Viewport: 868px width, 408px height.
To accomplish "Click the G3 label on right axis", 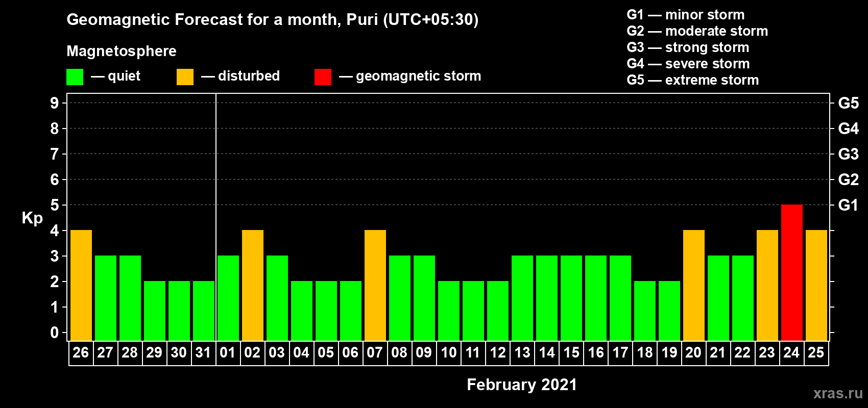I will coord(848,154).
